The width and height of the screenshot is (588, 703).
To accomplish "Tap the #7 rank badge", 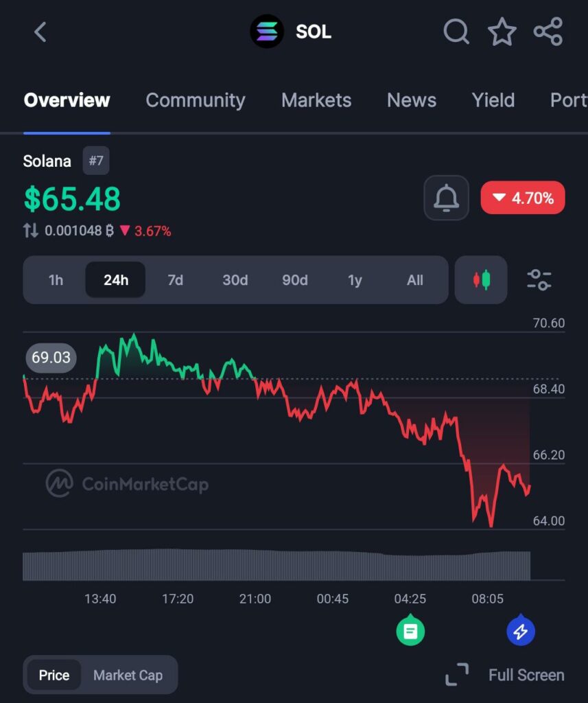I will (96, 161).
